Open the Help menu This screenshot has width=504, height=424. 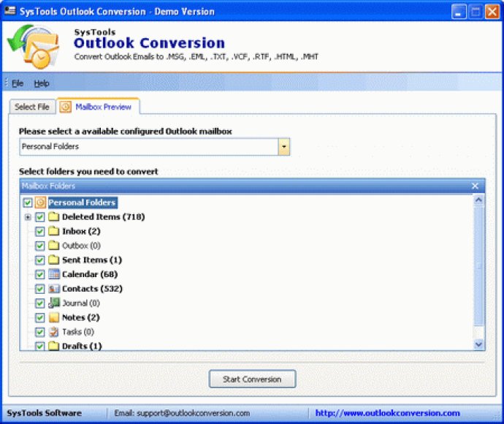[42, 83]
